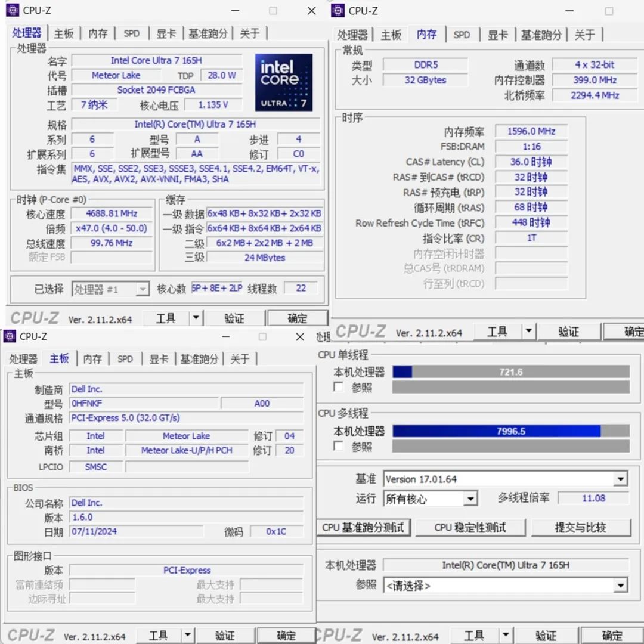The image size is (644, 644).
Task: Click 验证 button in memory window
Action: click(x=569, y=331)
